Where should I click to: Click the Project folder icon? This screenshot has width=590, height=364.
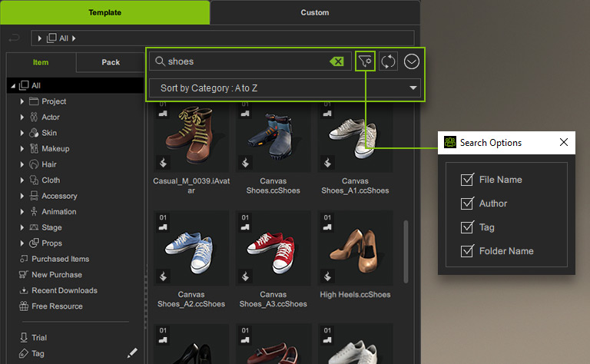click(x=34, y=101)
